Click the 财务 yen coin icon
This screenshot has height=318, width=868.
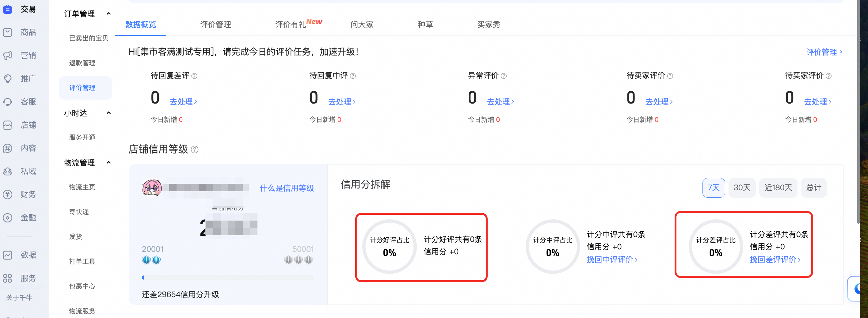tap(7, 194)
